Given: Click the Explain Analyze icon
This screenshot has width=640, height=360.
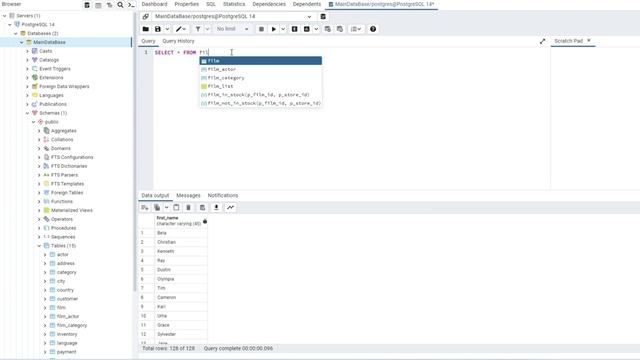Looking at the screenshot, I should pos(307,29).
